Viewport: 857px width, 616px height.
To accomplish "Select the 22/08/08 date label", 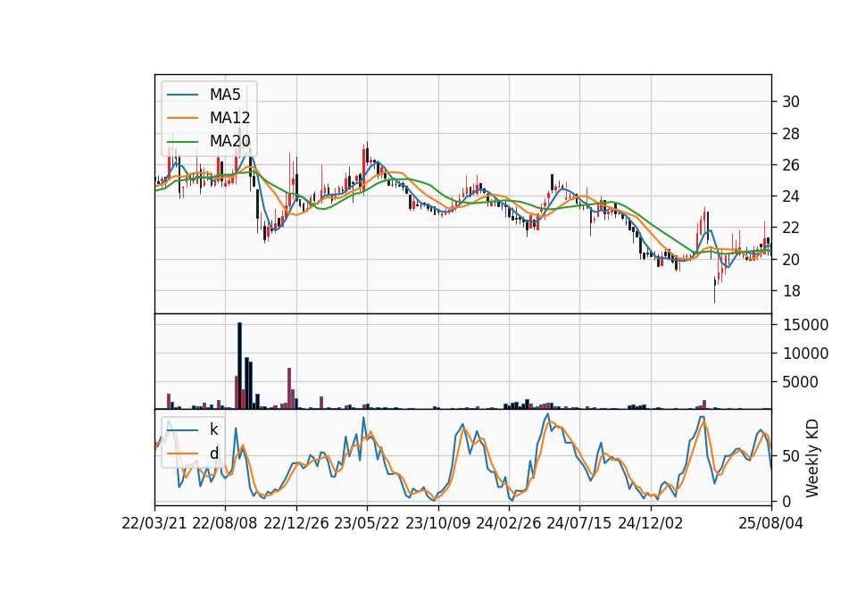I will click(225, 523).
